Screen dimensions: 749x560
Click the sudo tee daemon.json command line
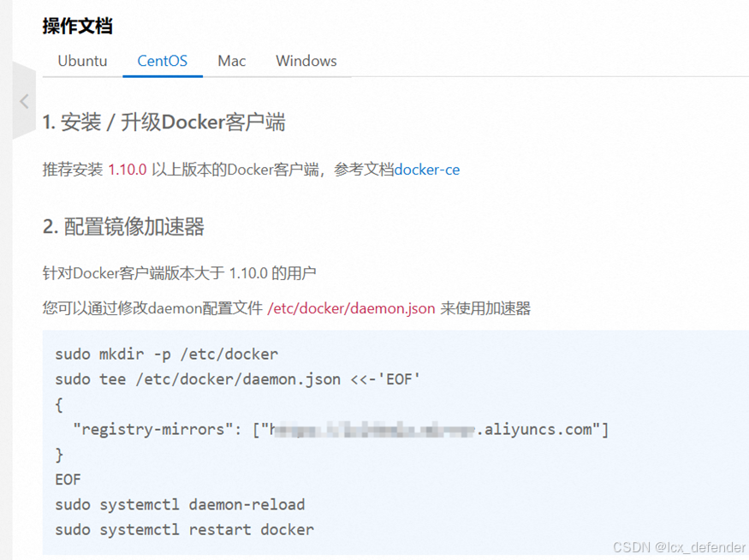pyautogui.click(x=237, y=379)
